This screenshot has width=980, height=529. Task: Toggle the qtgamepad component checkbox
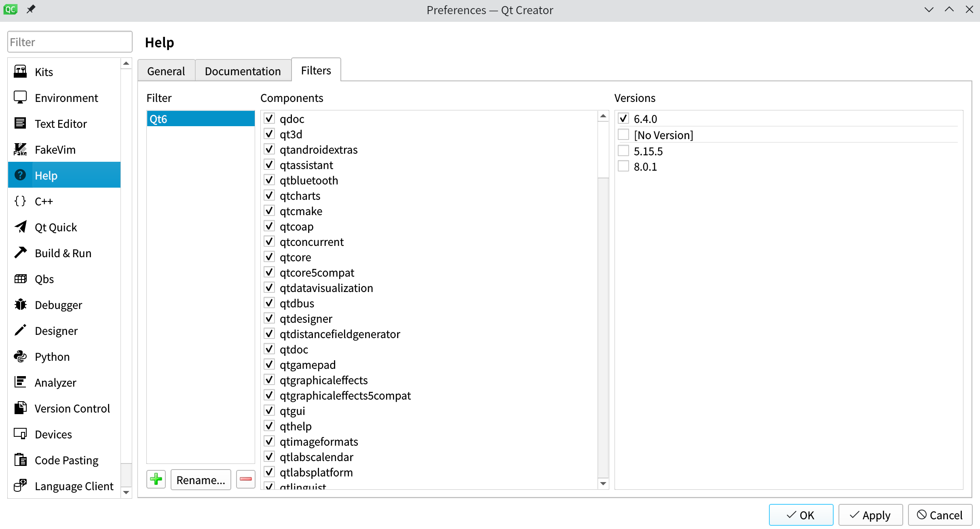[269, 364]
